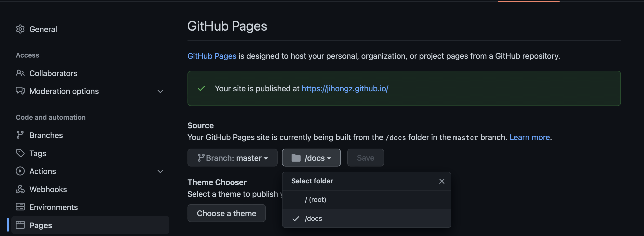The height and width of the screenshot is (236, 644).
Task: Expand the Actions section chevron
Action: tap(160, 171)
